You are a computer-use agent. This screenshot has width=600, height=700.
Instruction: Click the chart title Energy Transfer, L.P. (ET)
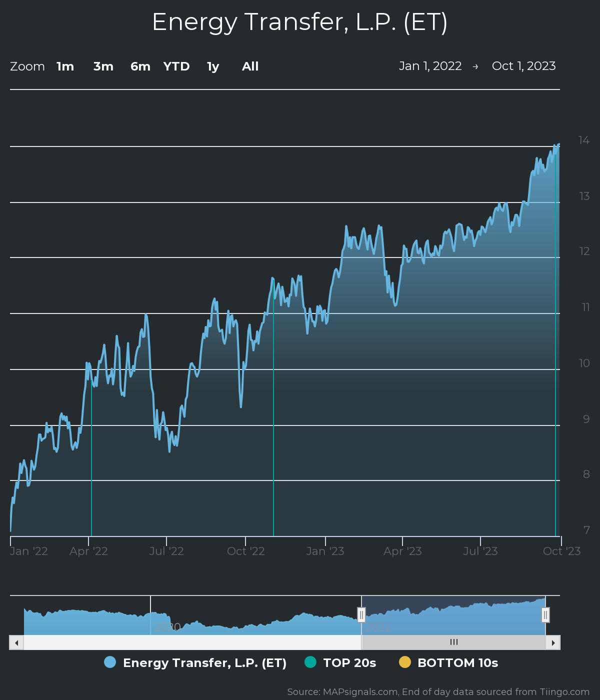(x=300, y=22)
